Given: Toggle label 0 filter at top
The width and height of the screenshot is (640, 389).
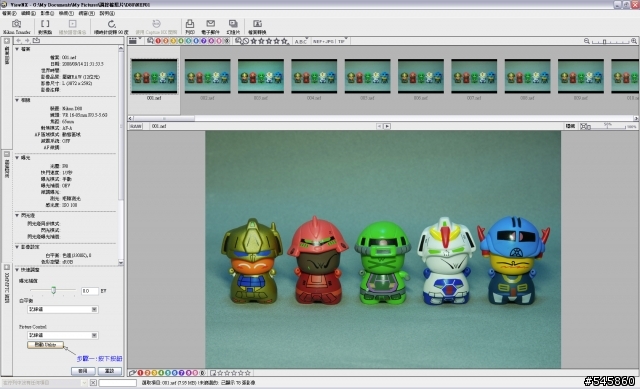Looking at the screenshot, I should (x=227, y=41).
